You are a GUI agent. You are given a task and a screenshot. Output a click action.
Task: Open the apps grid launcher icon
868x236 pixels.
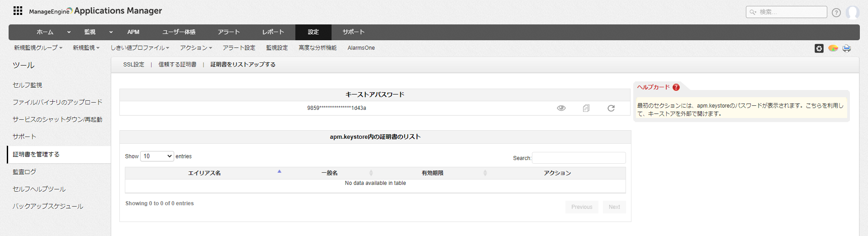(18, 11)
